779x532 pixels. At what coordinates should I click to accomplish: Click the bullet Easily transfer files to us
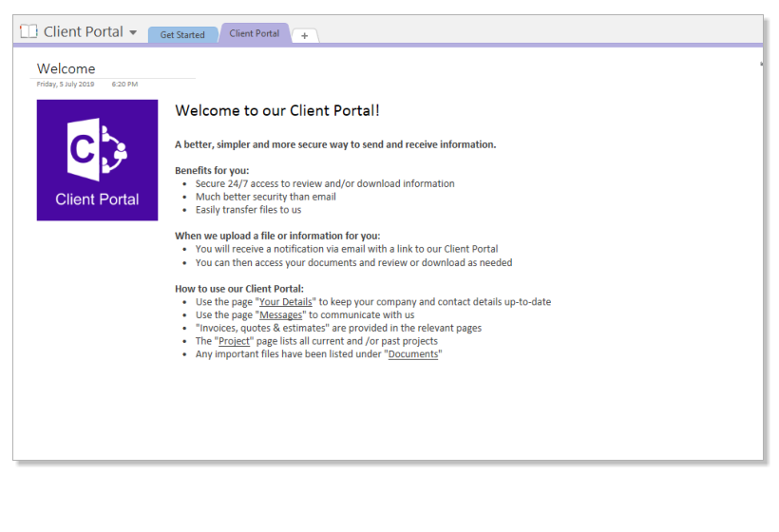248,210
